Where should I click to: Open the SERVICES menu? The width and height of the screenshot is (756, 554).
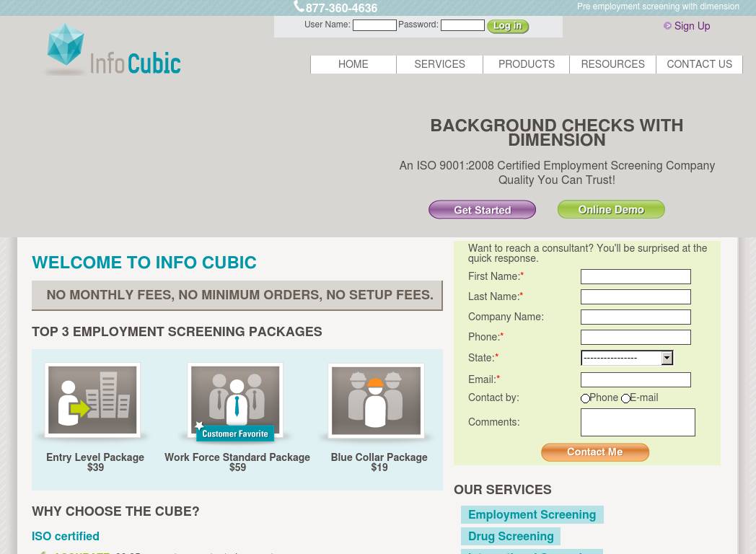click(439, 64)
